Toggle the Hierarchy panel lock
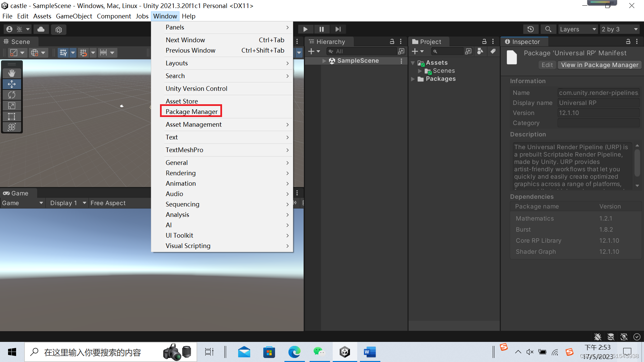 392,42
